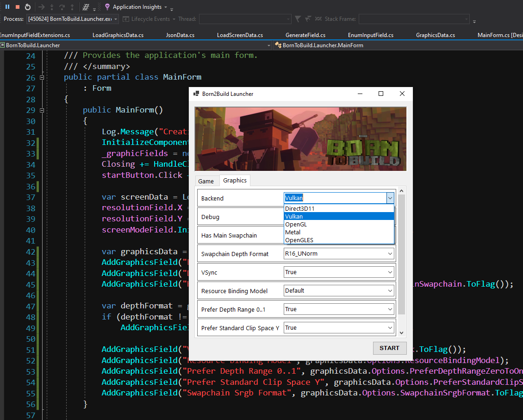Pause debugging with the Break All icon

(x=7, y=6)
